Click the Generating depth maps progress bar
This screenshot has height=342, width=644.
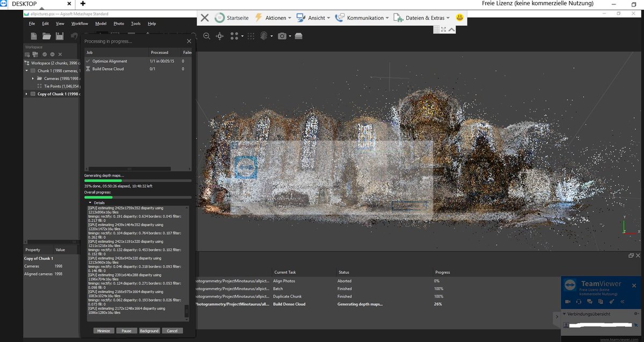(x=137, y=181)
